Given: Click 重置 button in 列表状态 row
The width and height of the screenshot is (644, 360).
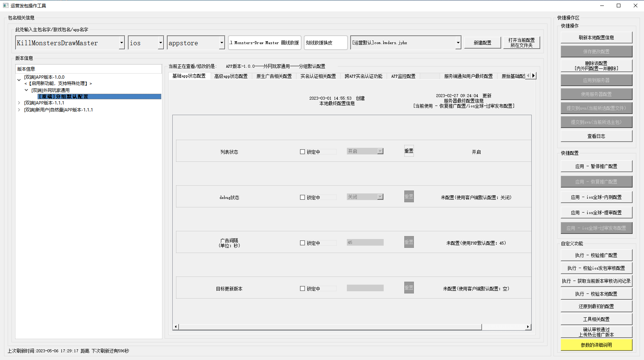Looking at the screenshot, I should click(409, 151).
